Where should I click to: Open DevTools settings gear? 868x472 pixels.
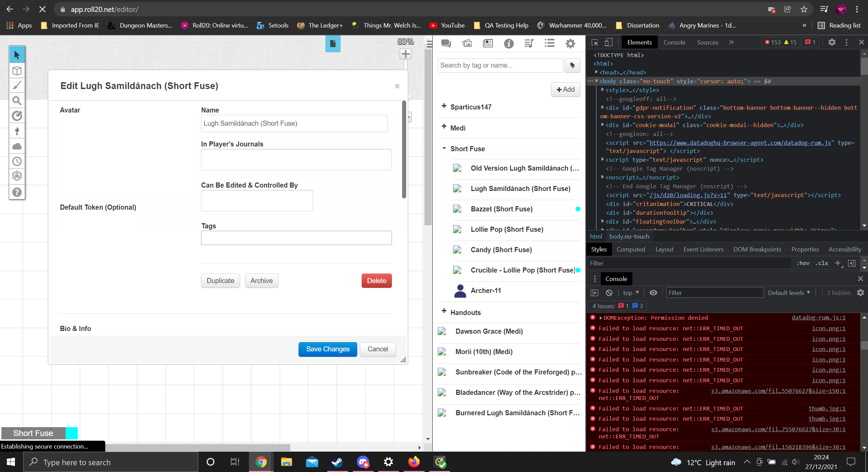[832, 42]
